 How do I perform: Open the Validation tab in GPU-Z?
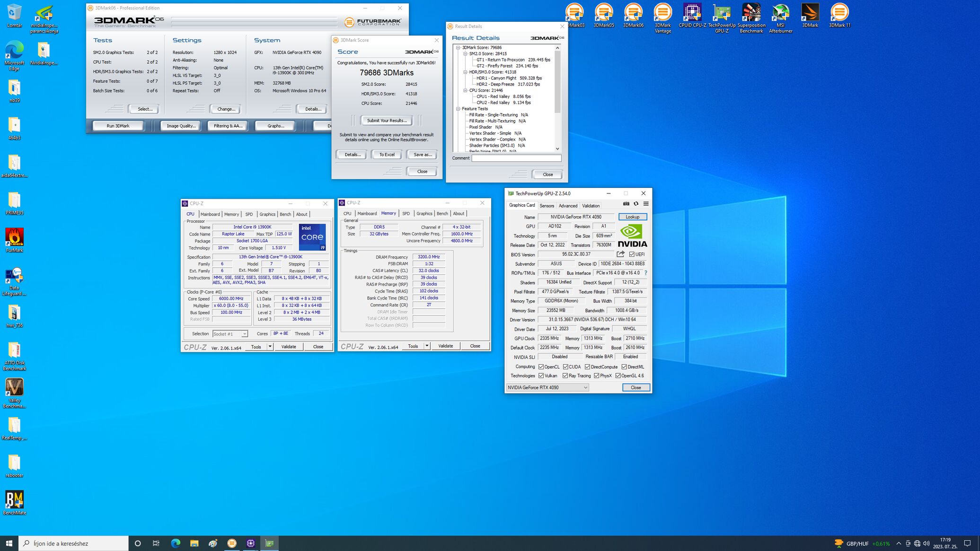coord(591,206)
